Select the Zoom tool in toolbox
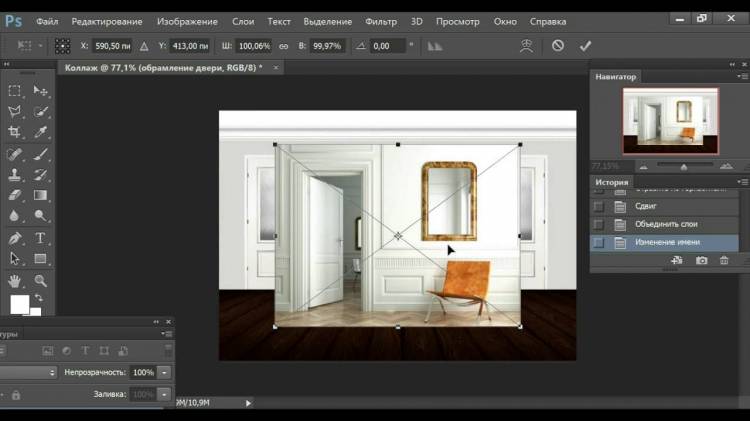The height and width of the screenshot is (421, 750). 40,281
